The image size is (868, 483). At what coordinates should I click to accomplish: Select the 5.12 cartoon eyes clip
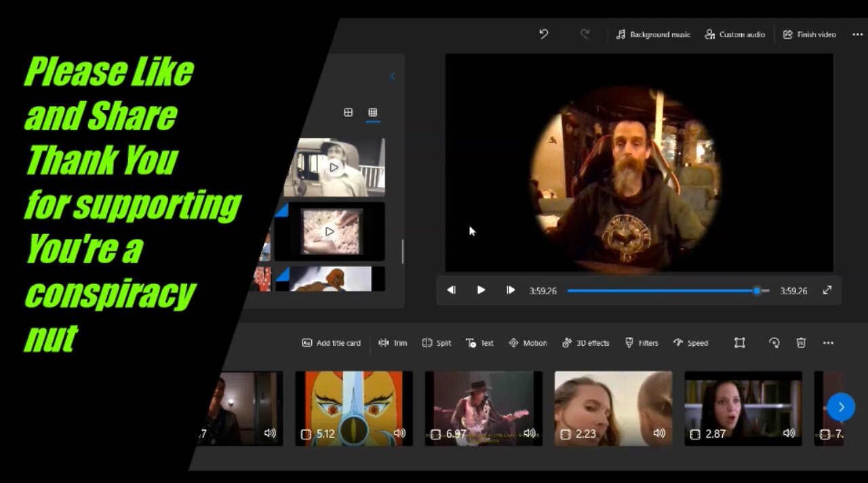tap(354, 408)
